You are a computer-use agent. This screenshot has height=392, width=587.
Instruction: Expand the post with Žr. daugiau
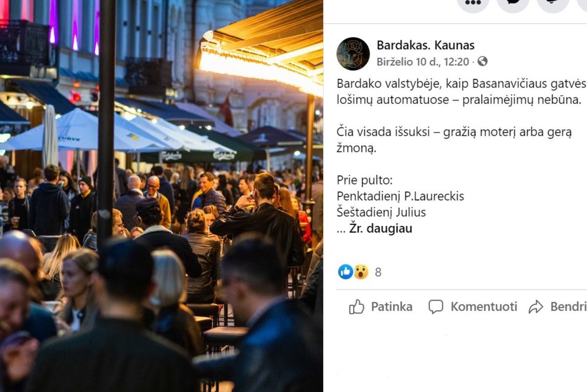380,228
